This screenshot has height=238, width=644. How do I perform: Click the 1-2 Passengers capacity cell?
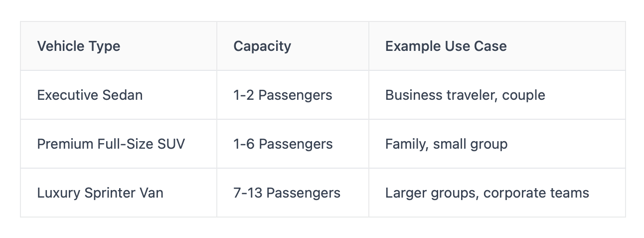(283, 95)
